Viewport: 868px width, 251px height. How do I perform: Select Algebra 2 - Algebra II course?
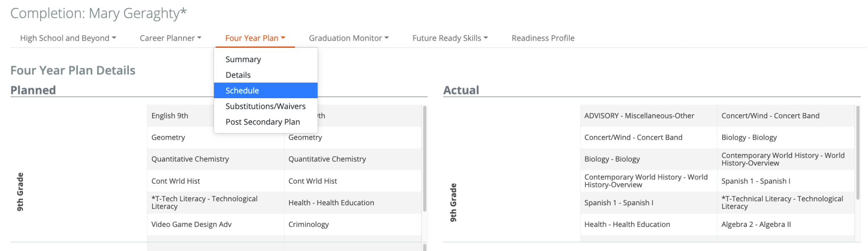[x=756, y=224]
